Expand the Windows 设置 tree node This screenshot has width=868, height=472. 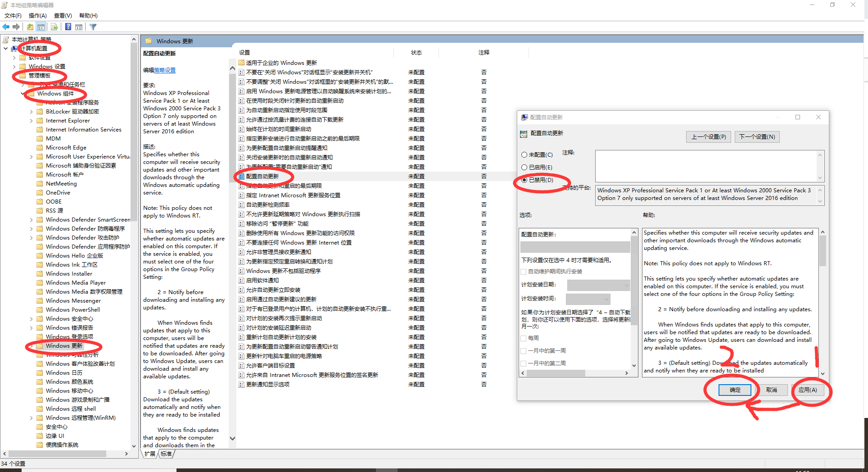(x=14, y=66)
